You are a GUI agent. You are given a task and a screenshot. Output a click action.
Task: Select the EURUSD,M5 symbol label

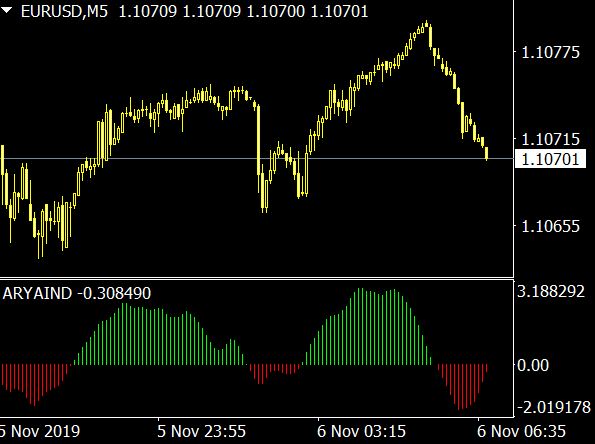coord(65,11)
